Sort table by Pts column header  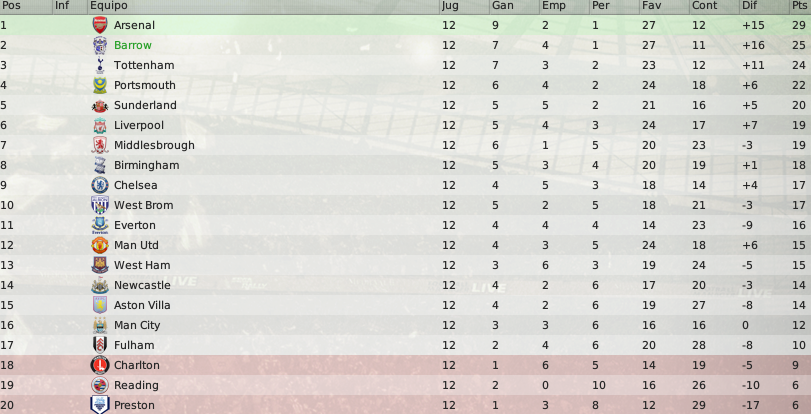(799, 6)
